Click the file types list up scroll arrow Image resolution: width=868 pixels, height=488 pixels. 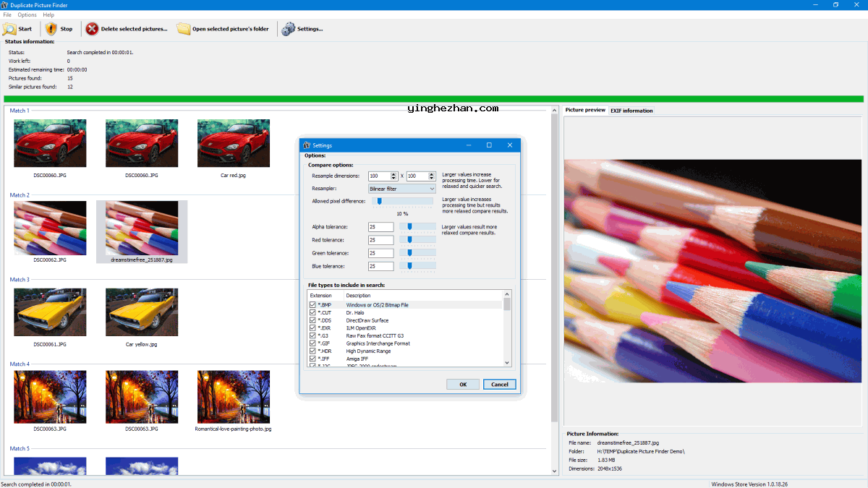click(507, 295)
